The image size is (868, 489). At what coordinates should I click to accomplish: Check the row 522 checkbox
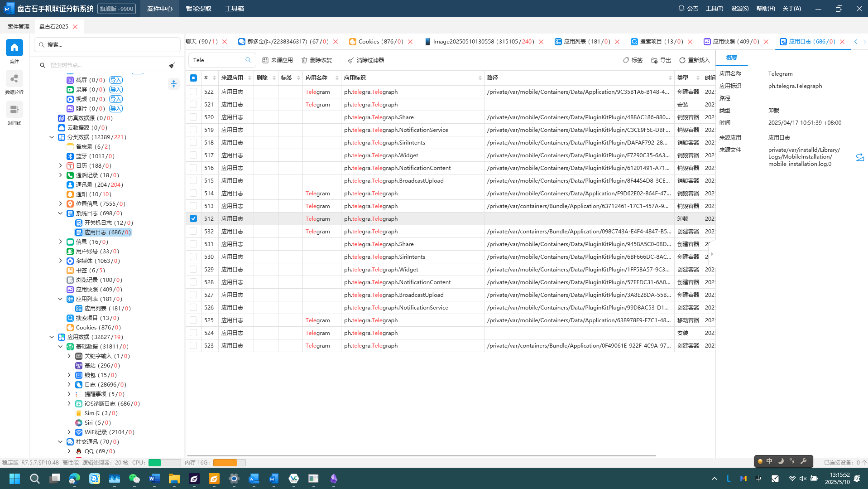[193, 92]
